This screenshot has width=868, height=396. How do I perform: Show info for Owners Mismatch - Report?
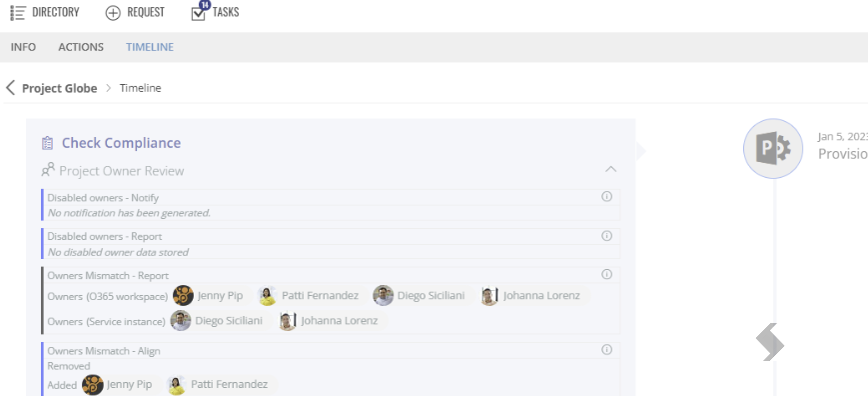click(606, 274)
